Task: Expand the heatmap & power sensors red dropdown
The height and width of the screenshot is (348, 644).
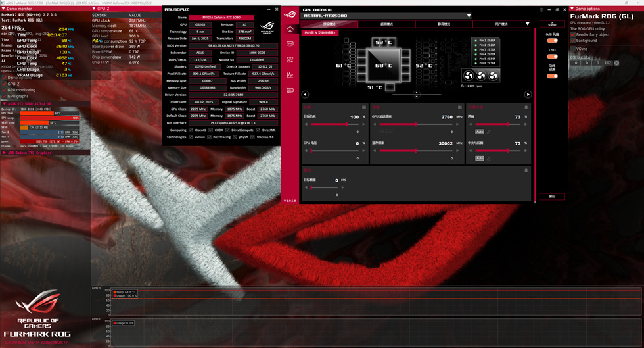Action: click(320, 32)
